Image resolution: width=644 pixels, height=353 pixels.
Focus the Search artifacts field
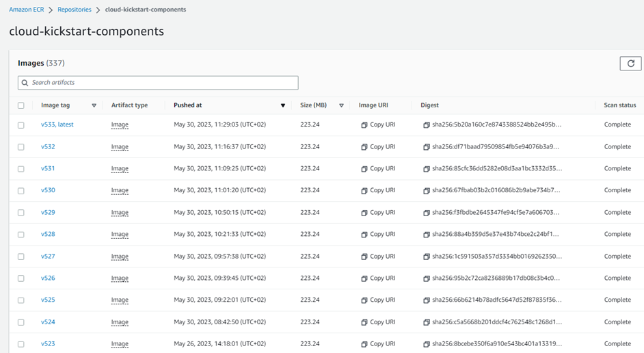pyautogui.click(x=158, y=83)
